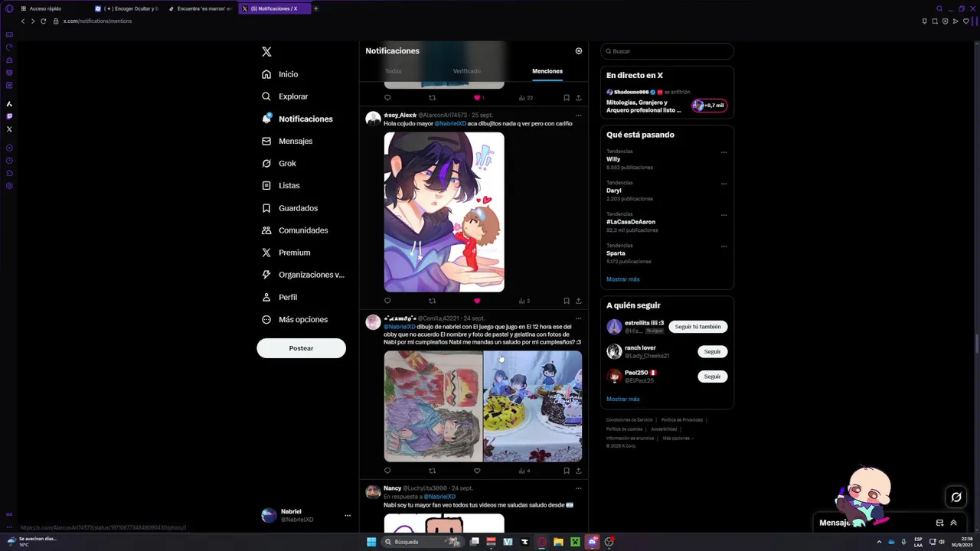Viewport: 980px width, 551px height.
Task: Repost soy_Alex's drawing post
Action: (432, 301)
